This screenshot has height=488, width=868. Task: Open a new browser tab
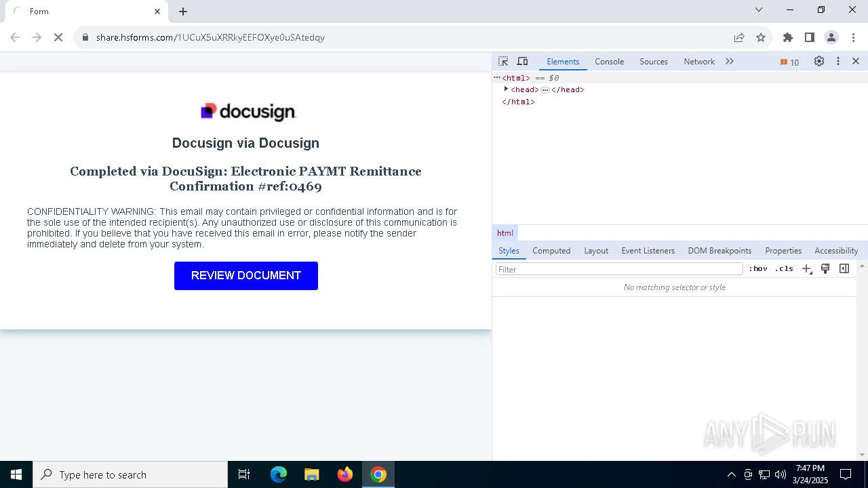click(183, 12)
